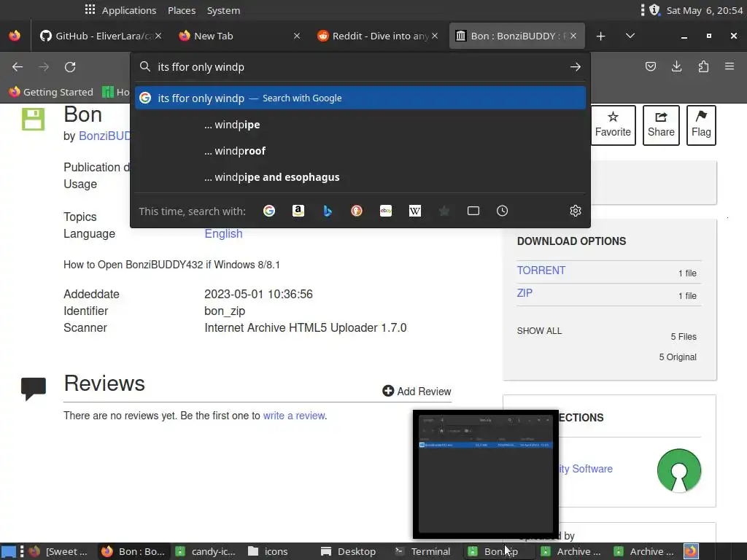Open the English language link
The height and width of the screenshot is (560, 747).
coord(223,234)
